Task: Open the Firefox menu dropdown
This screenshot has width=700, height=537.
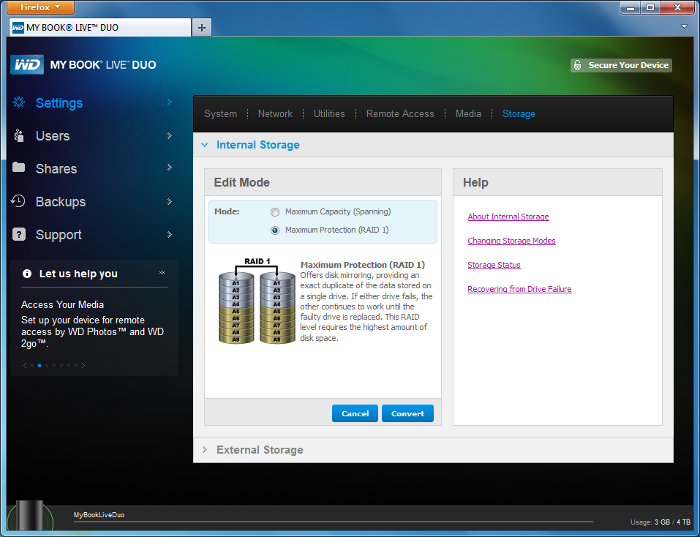Action: click(41, 7)
